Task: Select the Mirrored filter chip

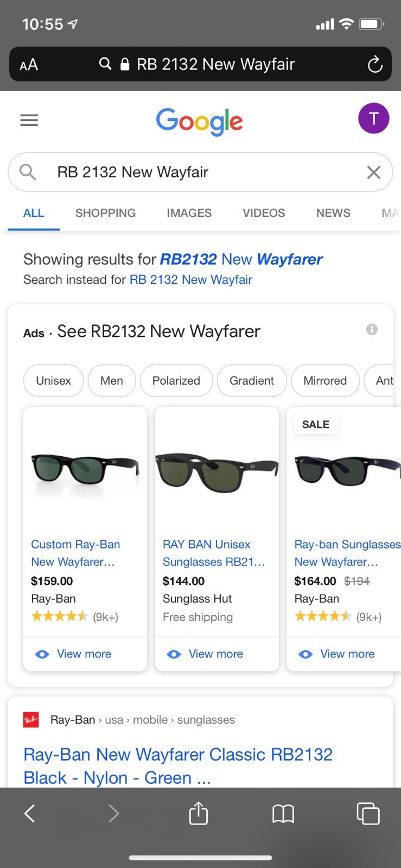Action: point(325,381)
